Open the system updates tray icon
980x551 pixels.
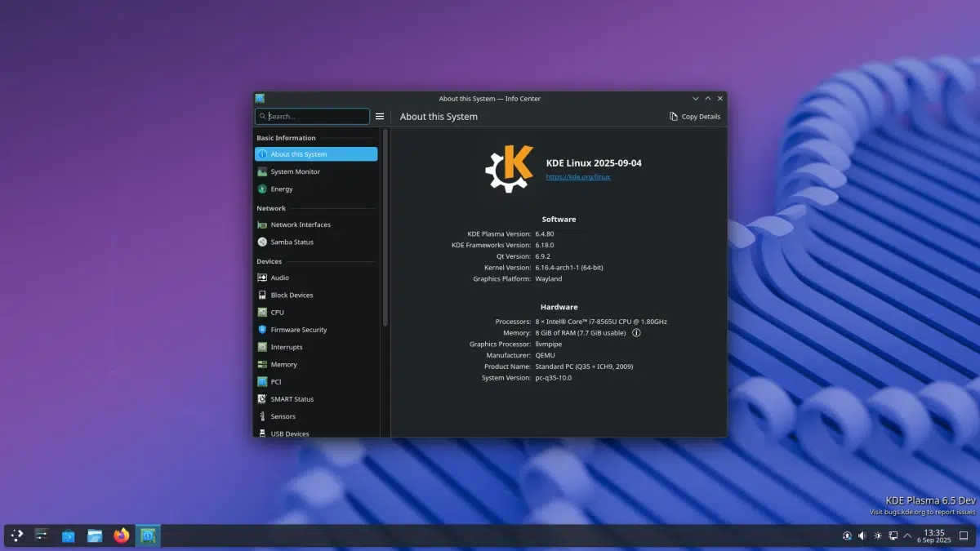(847, 535)
